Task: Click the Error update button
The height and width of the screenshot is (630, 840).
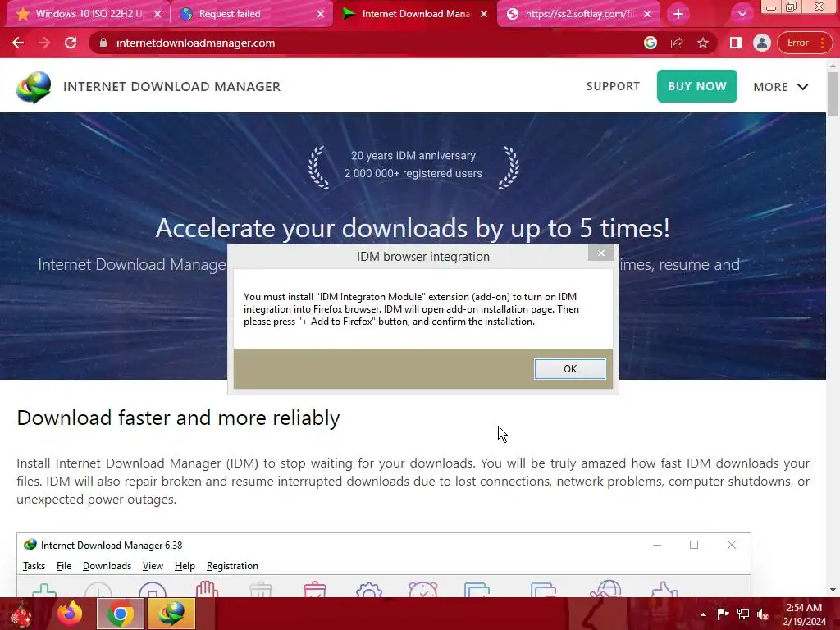Action: [x=804, y=43]
